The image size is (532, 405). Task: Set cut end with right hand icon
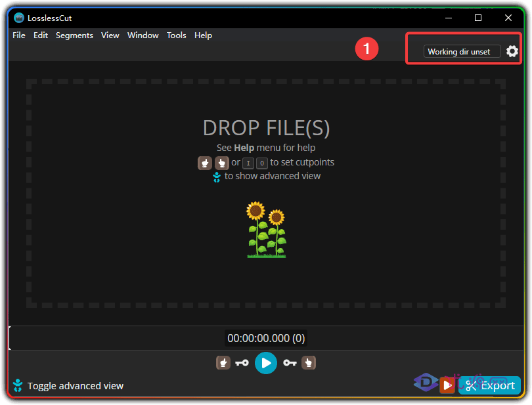click(x=309, y=362)
